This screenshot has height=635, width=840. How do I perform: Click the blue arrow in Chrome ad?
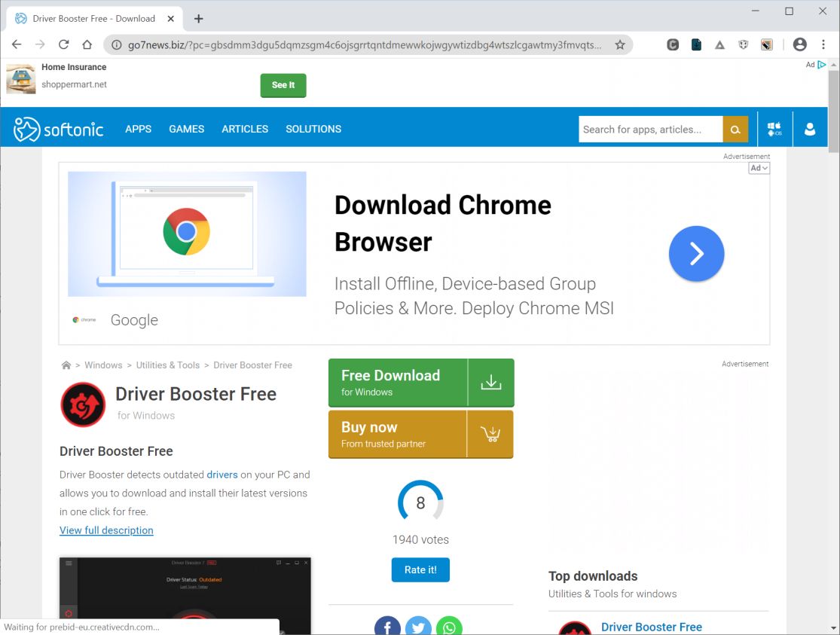pos(696,253)
